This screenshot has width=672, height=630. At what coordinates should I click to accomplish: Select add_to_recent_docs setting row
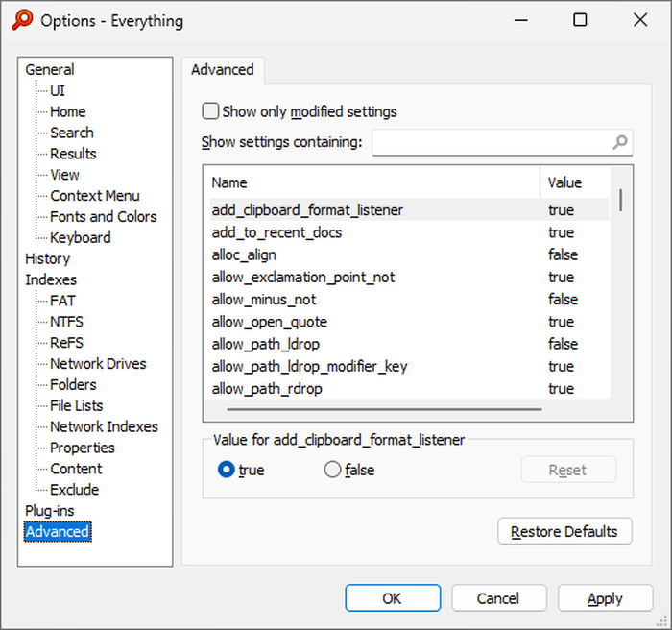409,232
